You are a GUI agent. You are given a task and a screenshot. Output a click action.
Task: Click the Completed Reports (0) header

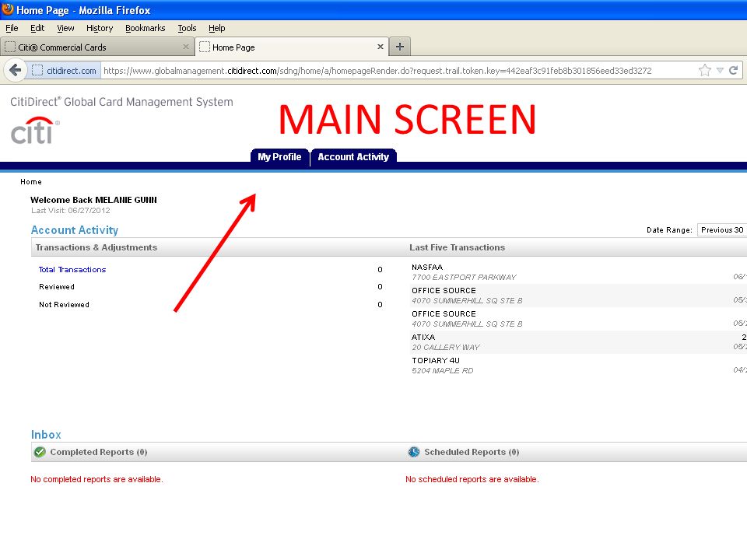pyautogui.click(x=99, y=452)
